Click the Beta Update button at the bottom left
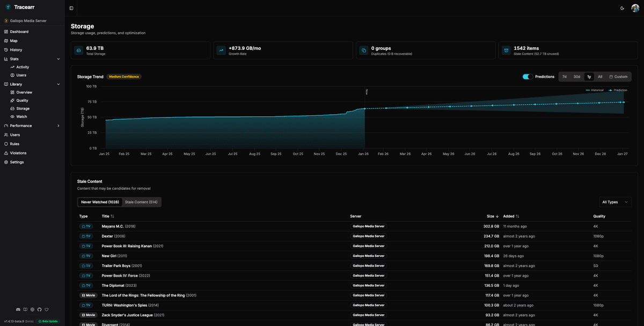This screenshot has width=644, height=326. pyautogui.click(x=48, y=321)
